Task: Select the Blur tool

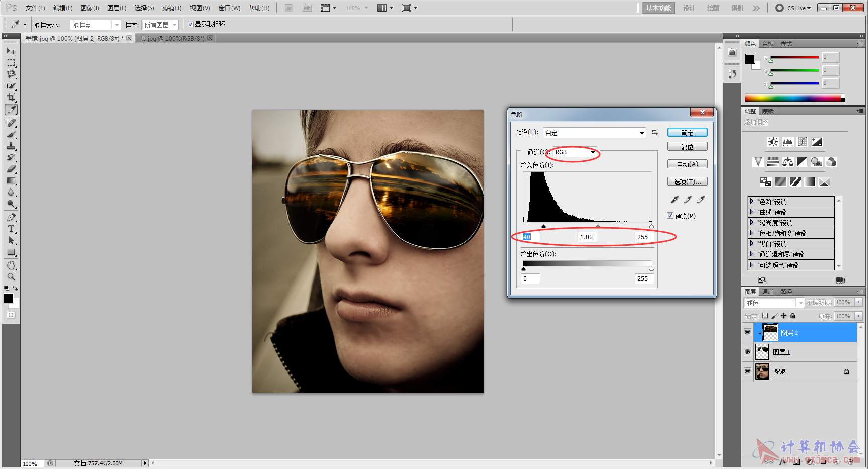Action: [11, 192]
